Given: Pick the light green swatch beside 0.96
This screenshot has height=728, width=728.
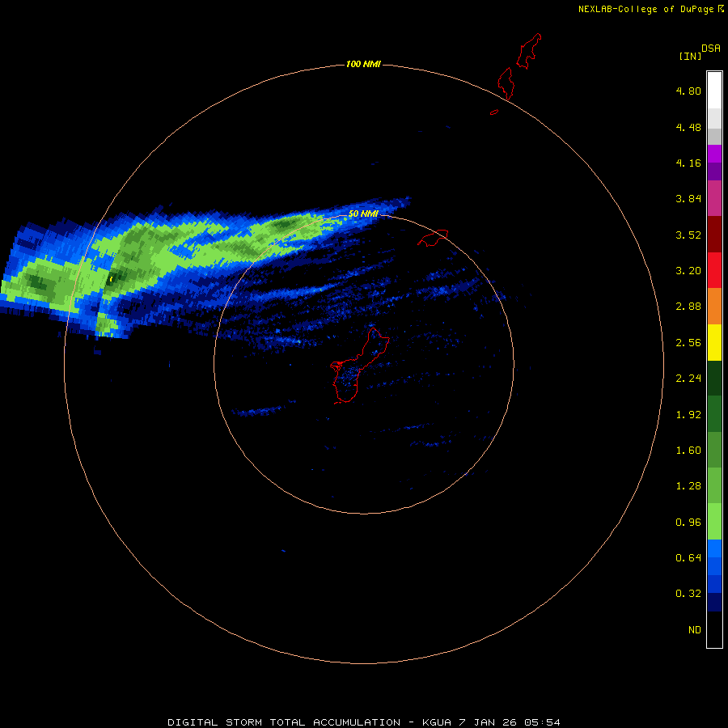Looking at the screenshot, I should click(714, 522).
